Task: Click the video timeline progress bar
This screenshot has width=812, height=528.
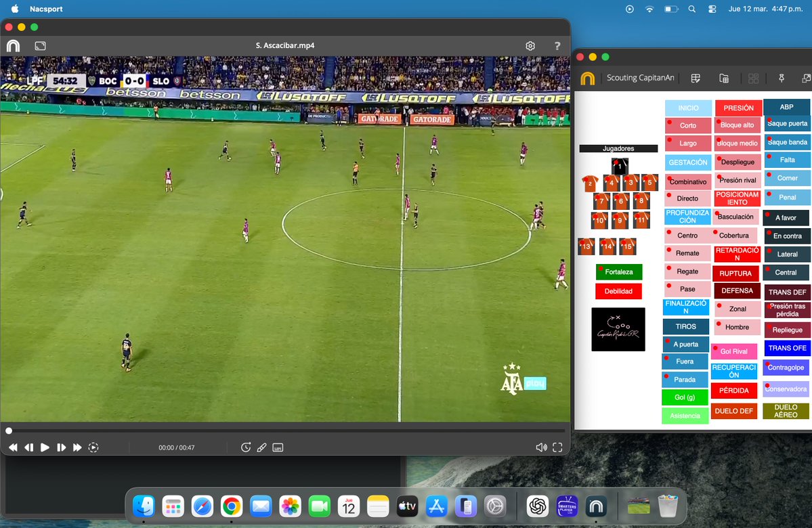Action: point(286,431)
